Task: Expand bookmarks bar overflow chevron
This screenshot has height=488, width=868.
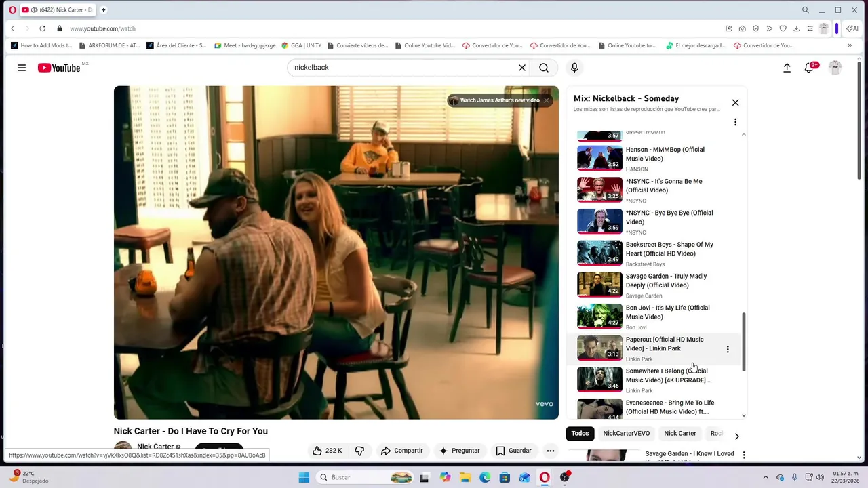Action: [x=850, y=46]
